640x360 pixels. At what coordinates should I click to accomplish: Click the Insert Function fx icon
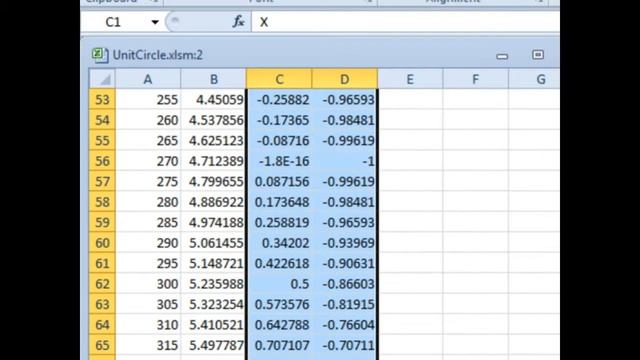(238, 22)
